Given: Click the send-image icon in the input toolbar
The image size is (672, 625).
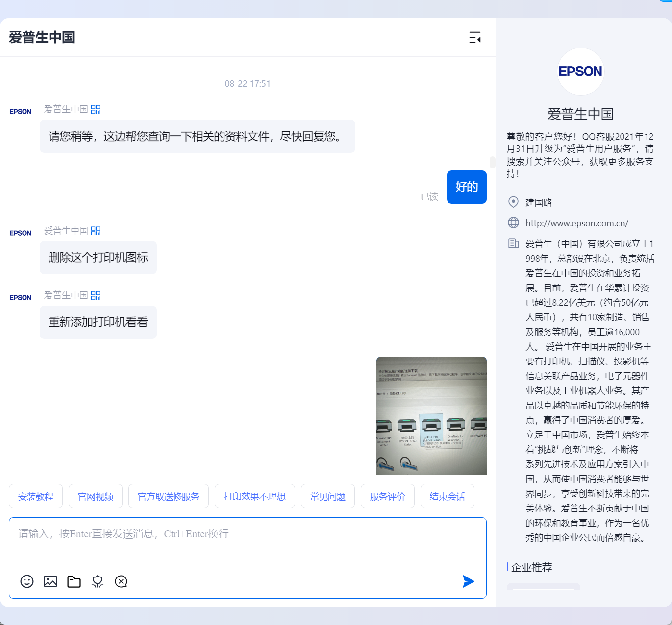Looking at the screenshot, I should pos(50,581).
